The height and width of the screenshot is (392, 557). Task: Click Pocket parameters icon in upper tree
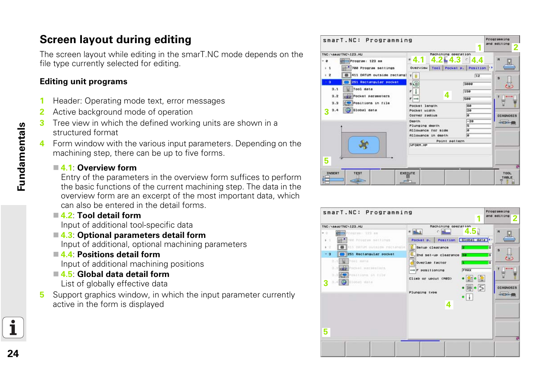348,96
